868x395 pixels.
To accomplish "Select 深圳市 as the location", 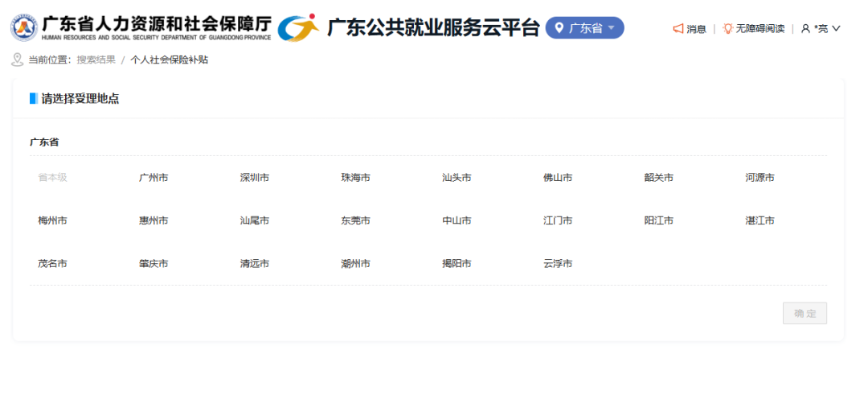I will 255,178.
